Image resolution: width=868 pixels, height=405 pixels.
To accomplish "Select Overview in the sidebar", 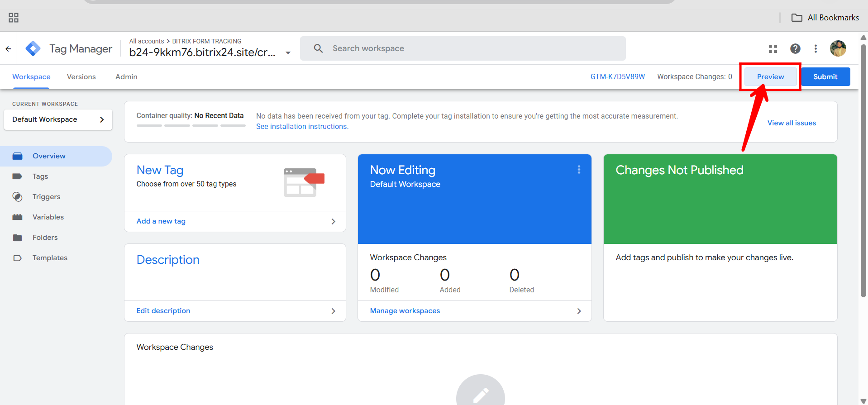I will point(56,156).
